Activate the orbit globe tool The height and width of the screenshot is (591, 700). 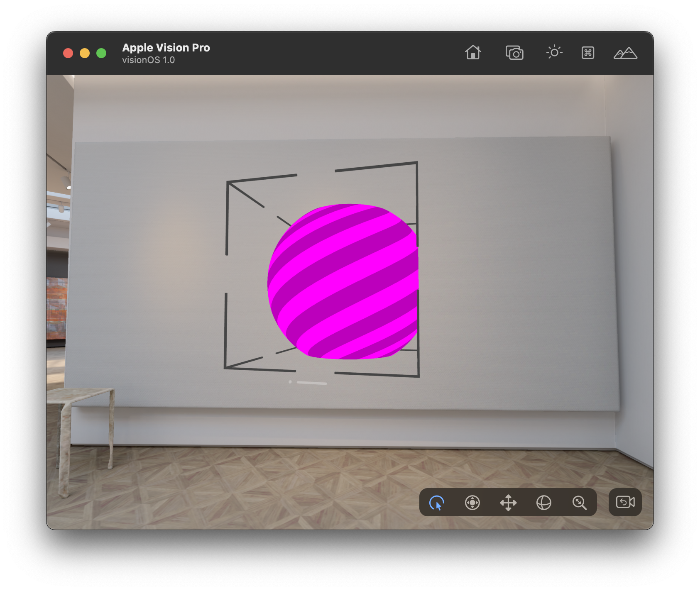tap(544, 503)
